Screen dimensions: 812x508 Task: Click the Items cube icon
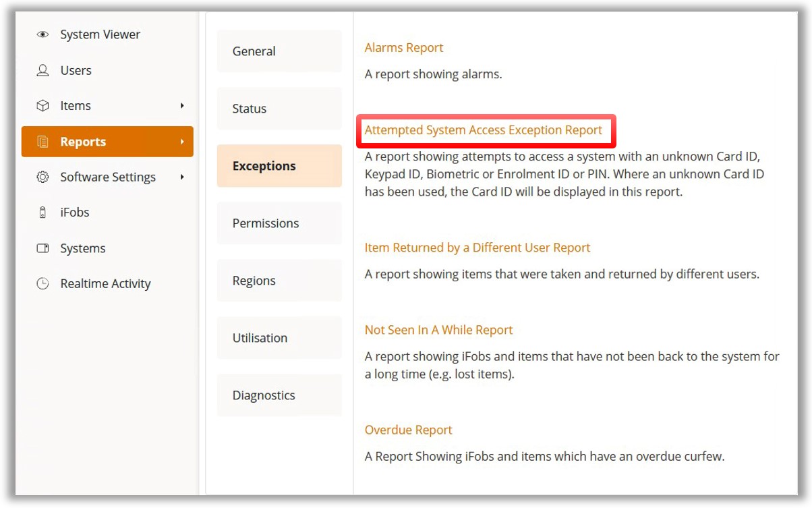click(x=42, y=106)
